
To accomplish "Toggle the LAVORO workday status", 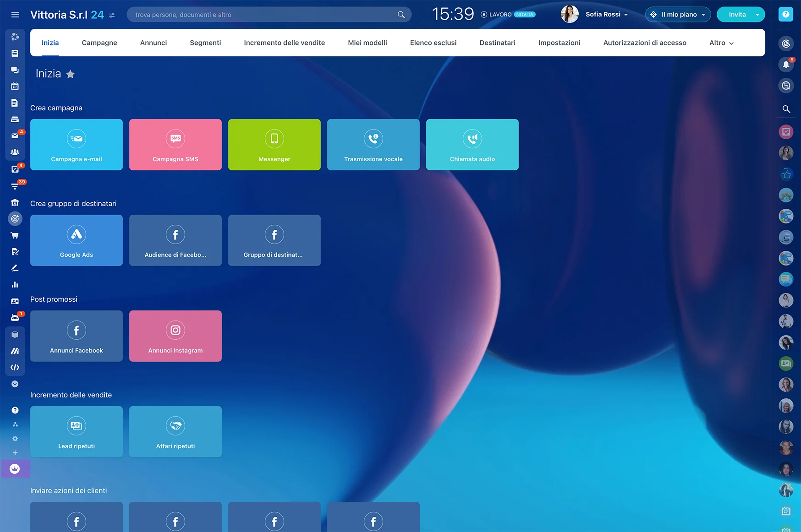I will 496,15.
